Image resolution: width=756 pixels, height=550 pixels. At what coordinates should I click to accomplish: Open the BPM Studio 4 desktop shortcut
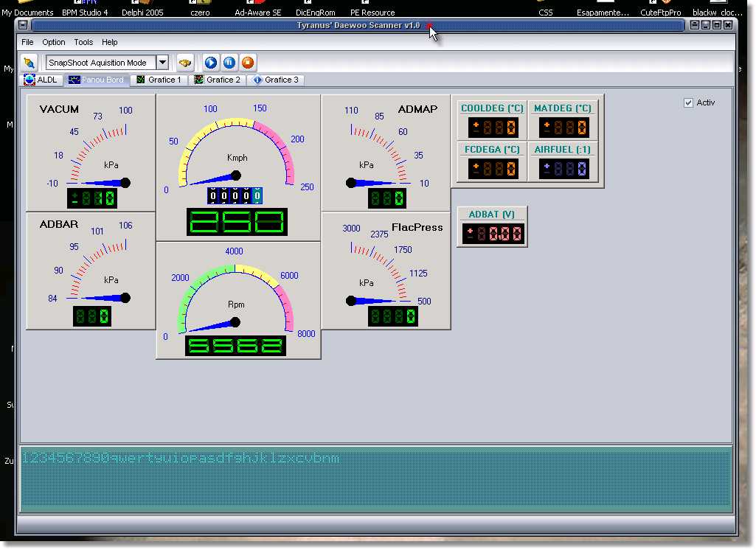pos(85,9)
